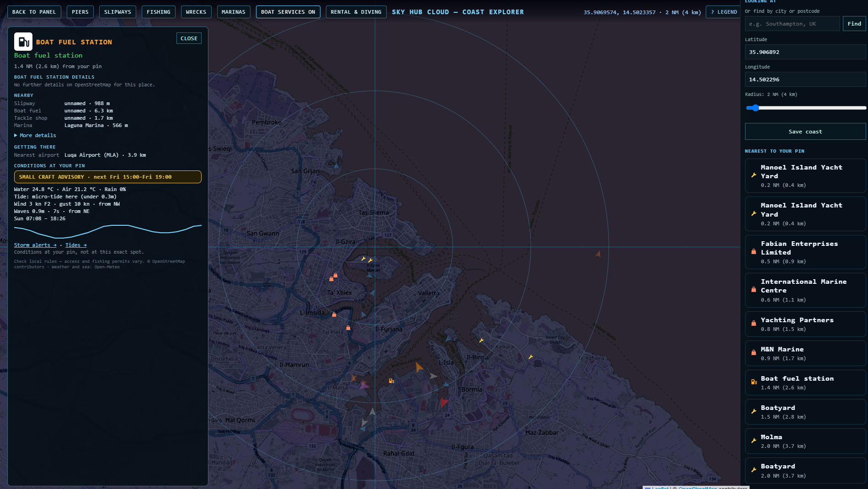Select the shop marker beside L-Imsida label

[x=334, y=314]
